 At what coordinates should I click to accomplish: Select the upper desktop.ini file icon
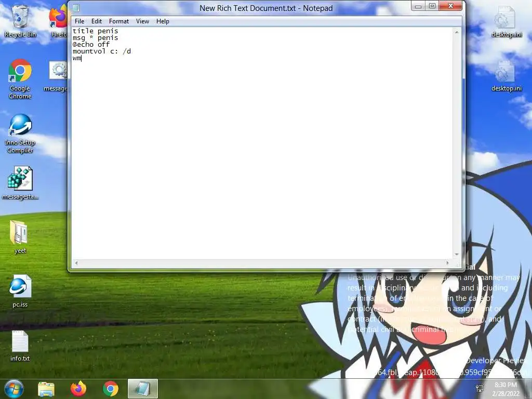pos(506,22)
